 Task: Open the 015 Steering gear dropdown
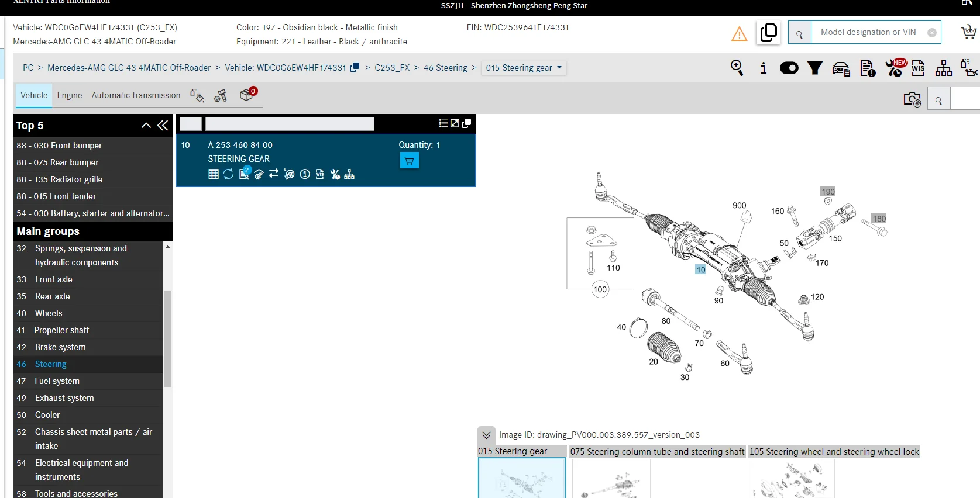click(x=523, y=68)
